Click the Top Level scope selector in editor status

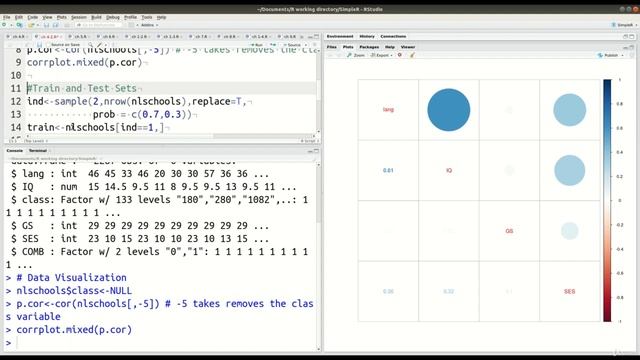35,141
